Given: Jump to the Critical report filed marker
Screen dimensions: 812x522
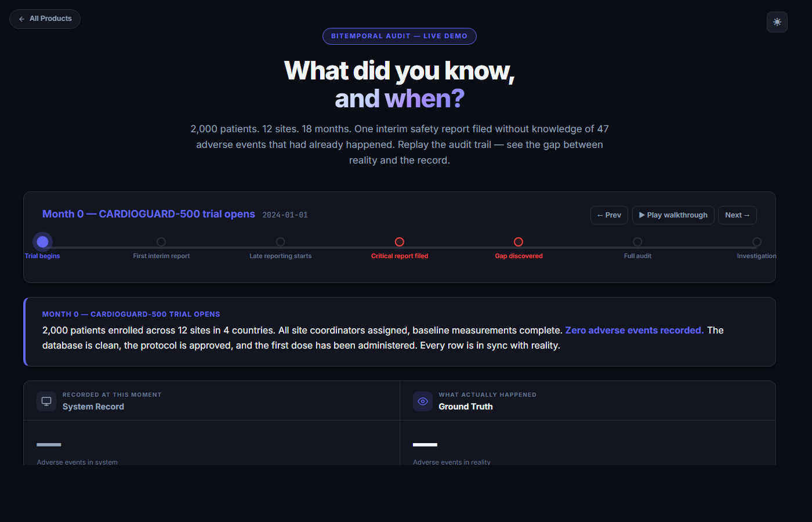Looking at the screenshot, I should coord(400,242).
